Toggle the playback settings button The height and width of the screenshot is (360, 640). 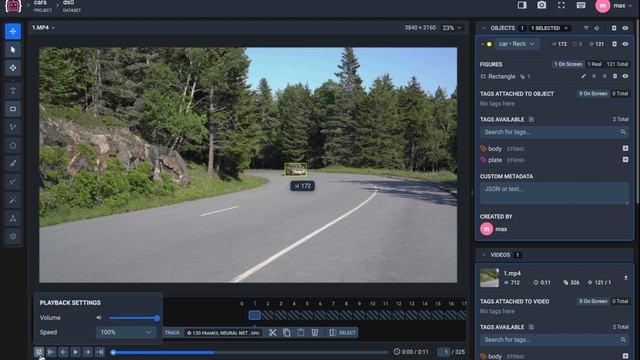pos(39,352)
